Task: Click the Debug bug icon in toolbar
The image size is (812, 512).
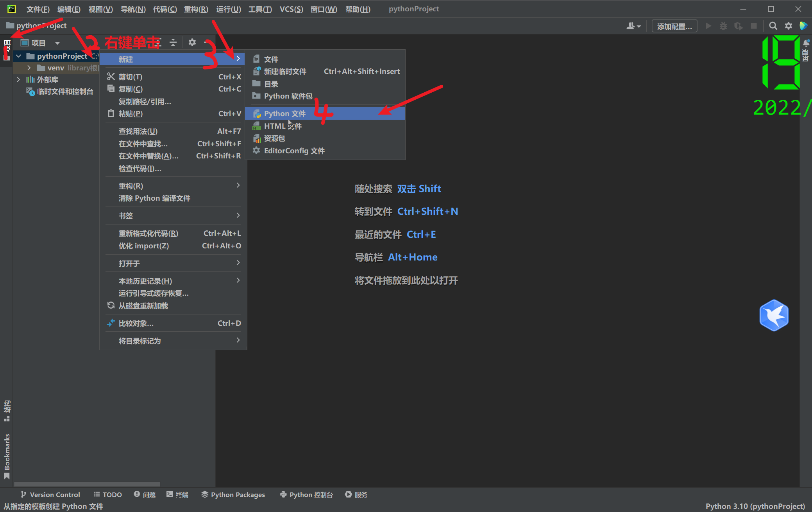Action: [723, 26]
